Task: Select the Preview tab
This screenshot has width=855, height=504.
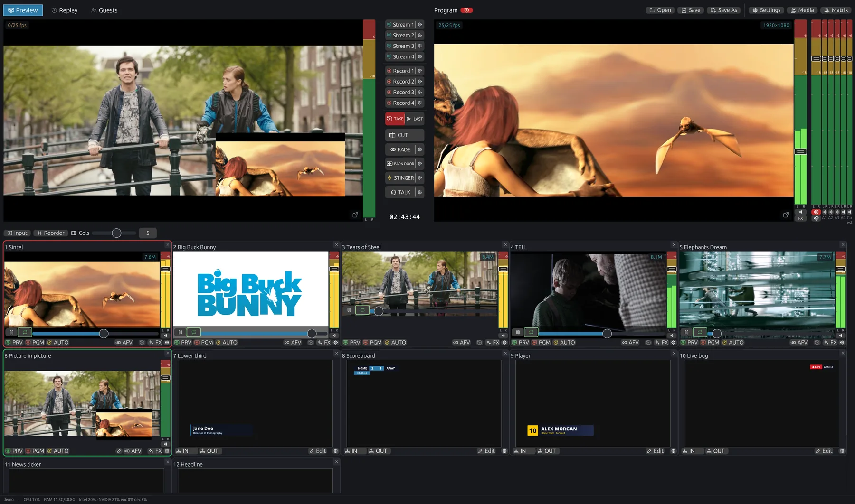Action: (23, 10)
